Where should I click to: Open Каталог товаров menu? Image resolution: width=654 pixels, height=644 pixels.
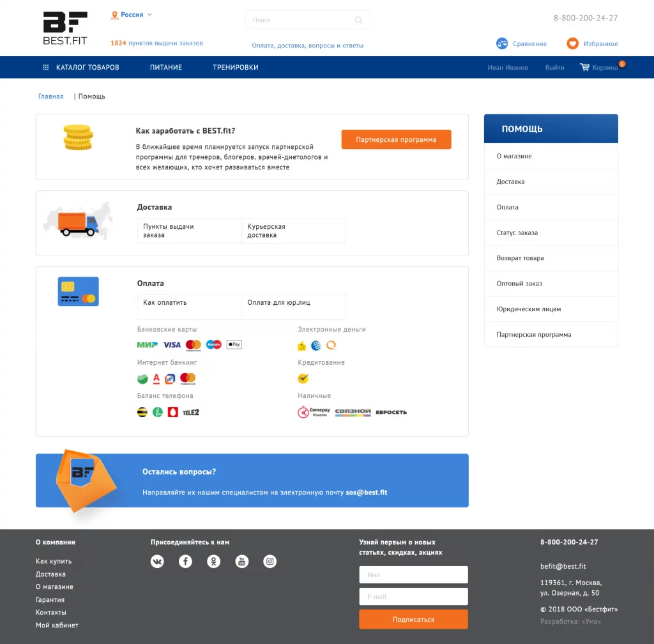(87, 67)
